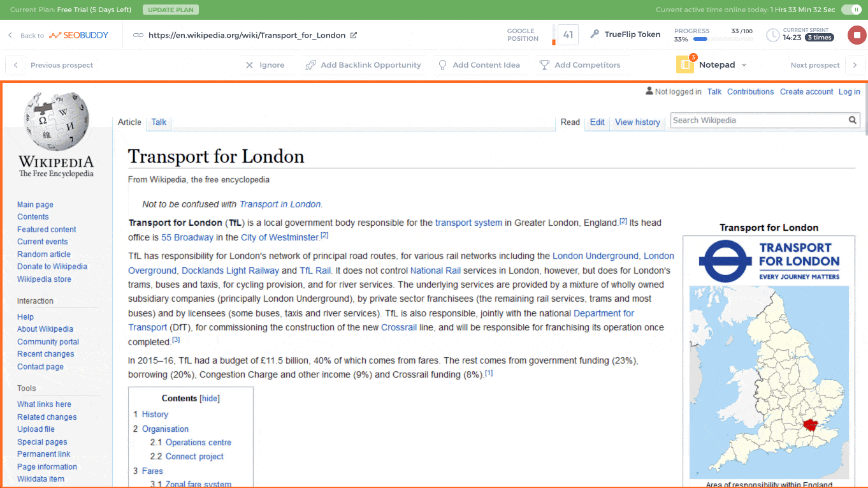This screenshot has width=868, height=488.
Task: Toggle the active time pause switch
Action: click(x=851, y=10)
